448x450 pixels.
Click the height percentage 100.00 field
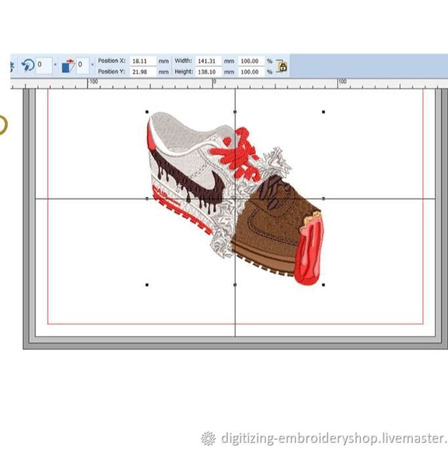point(251,72)
